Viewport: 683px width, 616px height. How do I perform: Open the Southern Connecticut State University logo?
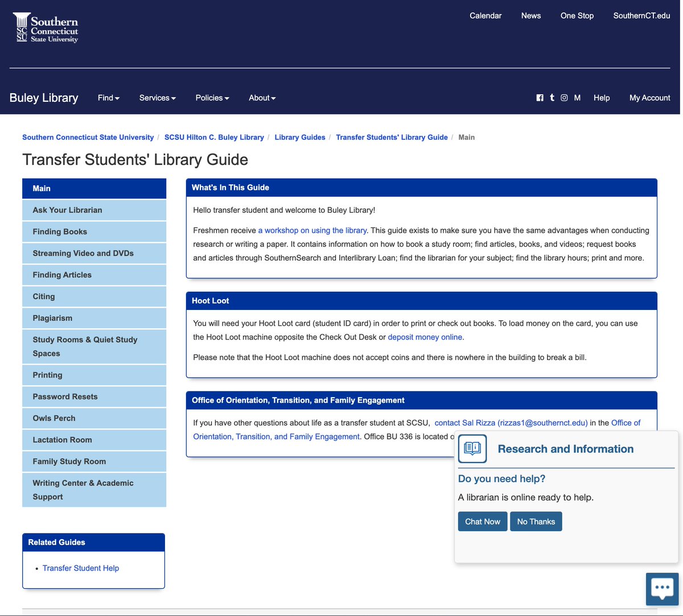click(x=46, y=28)
